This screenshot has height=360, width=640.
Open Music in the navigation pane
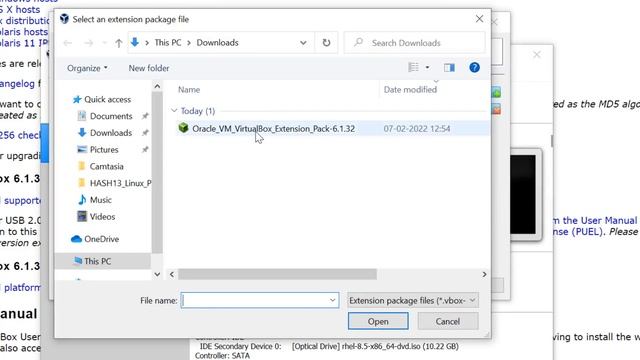pos(100,200)
